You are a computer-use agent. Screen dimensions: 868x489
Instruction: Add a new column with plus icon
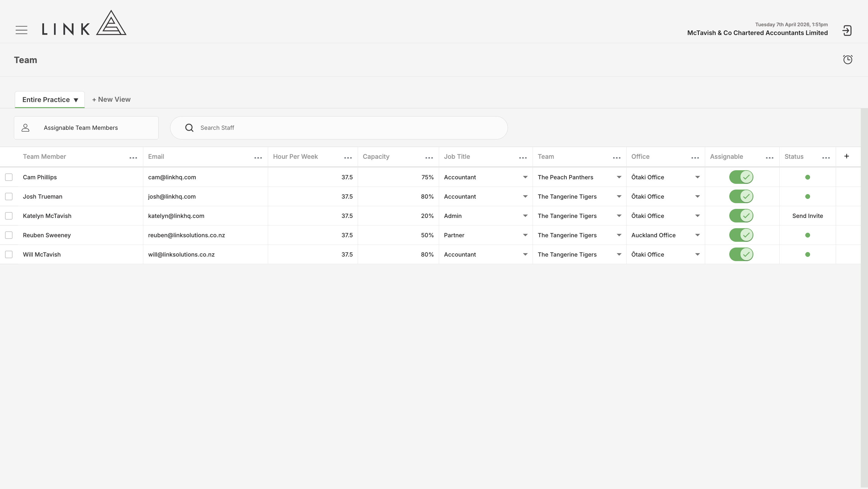click(846, 156)
